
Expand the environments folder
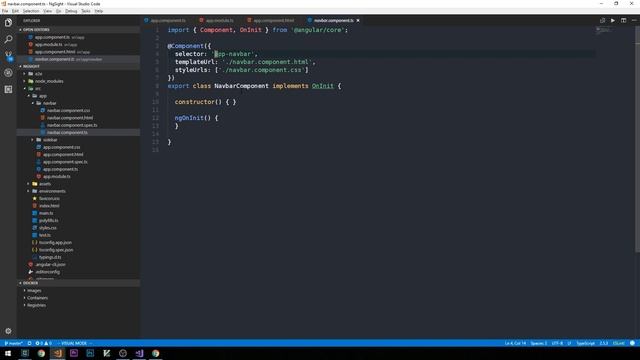[78, 191]
